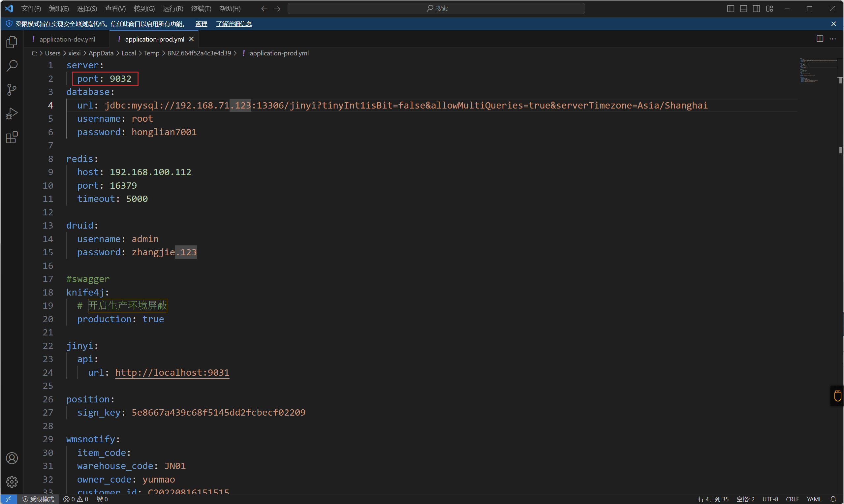This screenshot has height=504, width=844.
Task: Open the 选择(S) menu
Action: click(x=87, y=9)
